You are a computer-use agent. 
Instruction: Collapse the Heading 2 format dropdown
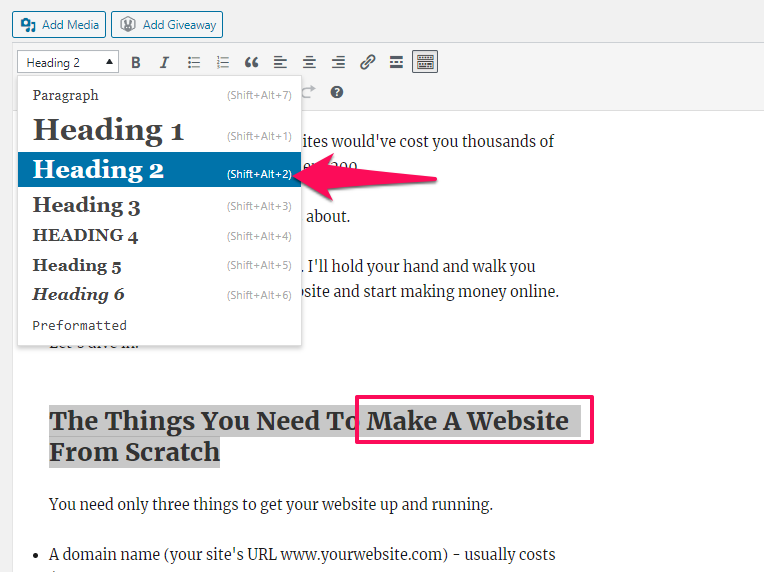click(68, 62)
